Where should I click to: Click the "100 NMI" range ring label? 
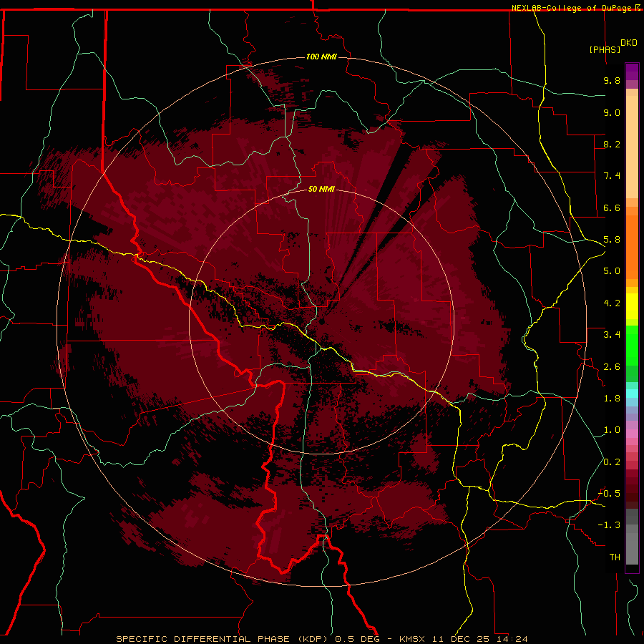pos(321,57)
